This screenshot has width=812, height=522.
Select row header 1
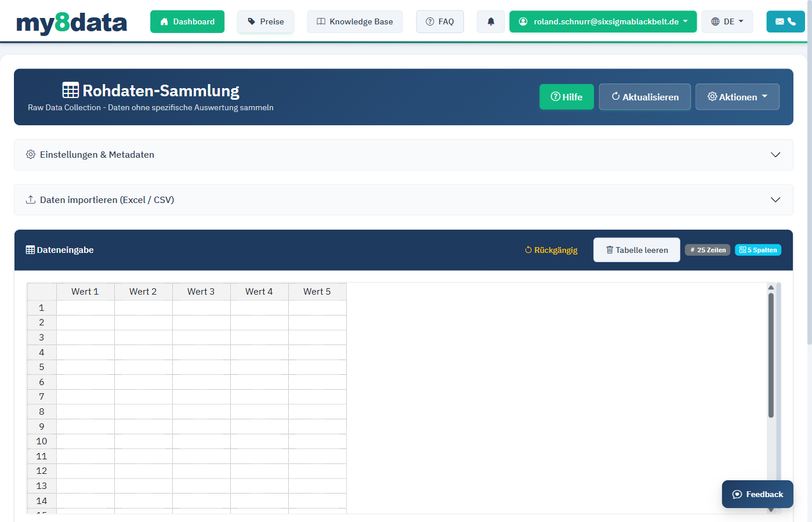(42, 308)
